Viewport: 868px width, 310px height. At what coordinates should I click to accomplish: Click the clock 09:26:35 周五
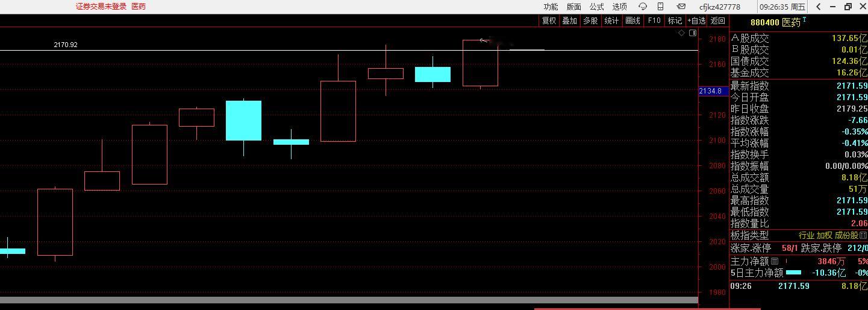[x=782, y=7]
